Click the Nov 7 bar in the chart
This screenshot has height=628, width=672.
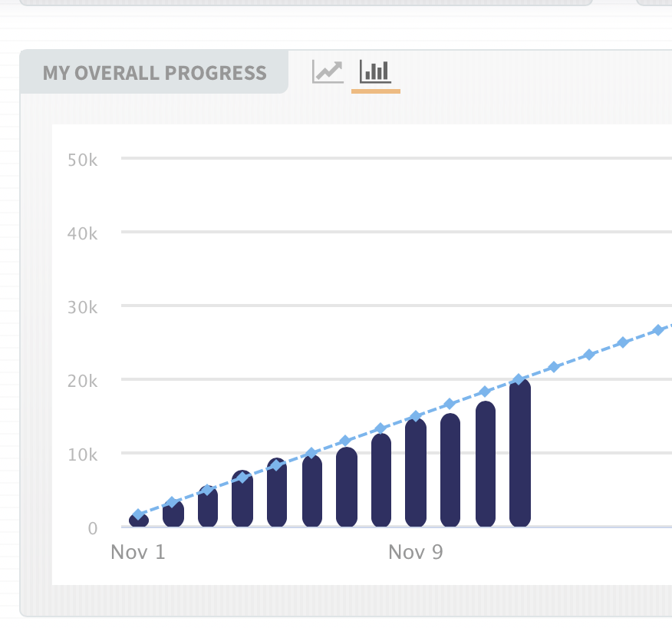pyautogui.click(x=347, y=488)
